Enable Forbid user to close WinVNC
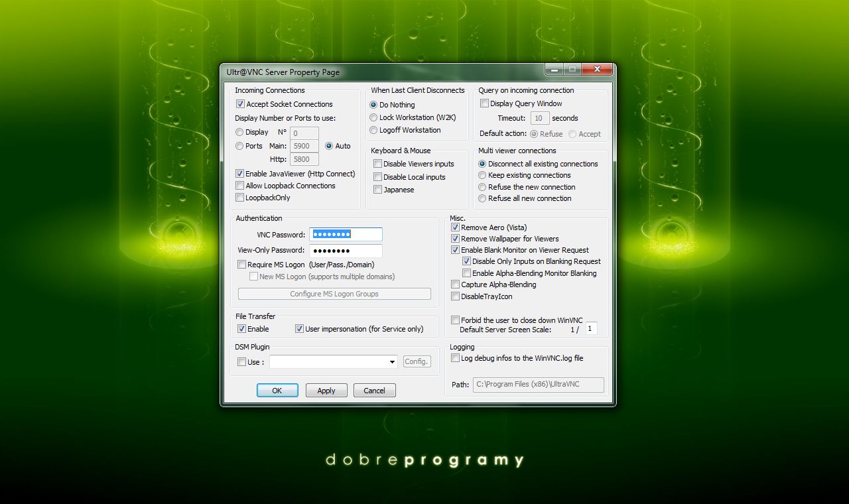Viewport: 849px width, 504px height. (455, 320)
